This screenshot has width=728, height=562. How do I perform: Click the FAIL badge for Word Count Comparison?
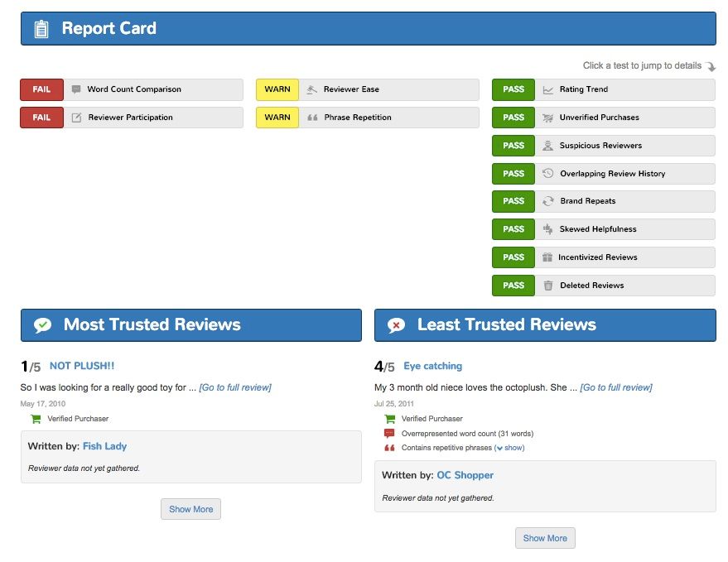pyautogui.click(x=41, y=89)
